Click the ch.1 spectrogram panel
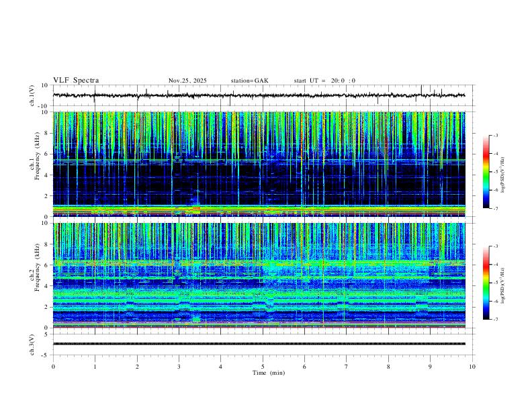 click(x=259, y=164)
